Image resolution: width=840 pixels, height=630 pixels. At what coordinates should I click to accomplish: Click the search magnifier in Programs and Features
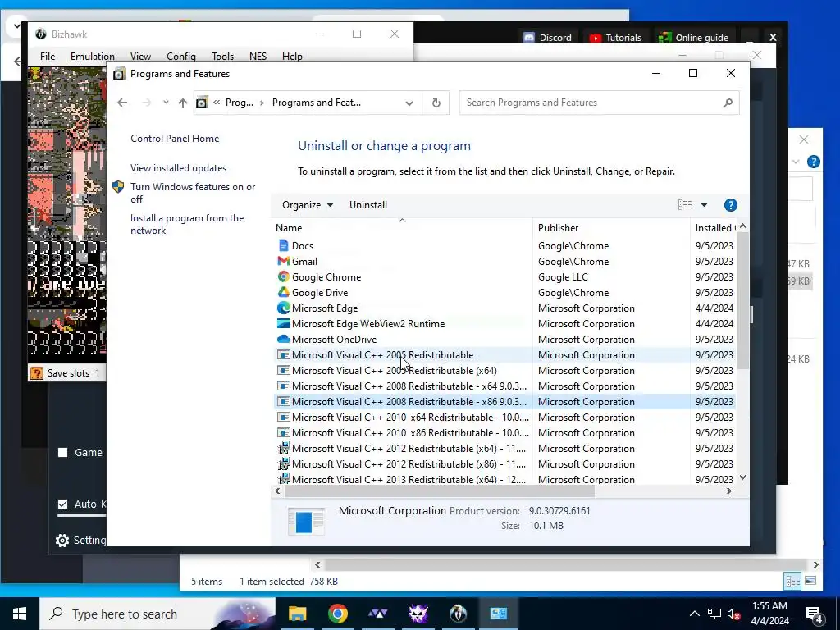coord(728,103)
